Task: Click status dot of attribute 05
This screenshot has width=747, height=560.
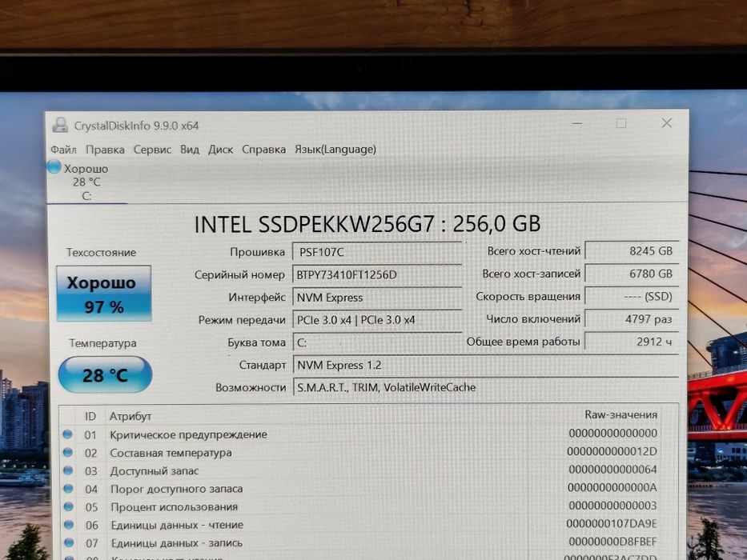Action: (69, 506)
